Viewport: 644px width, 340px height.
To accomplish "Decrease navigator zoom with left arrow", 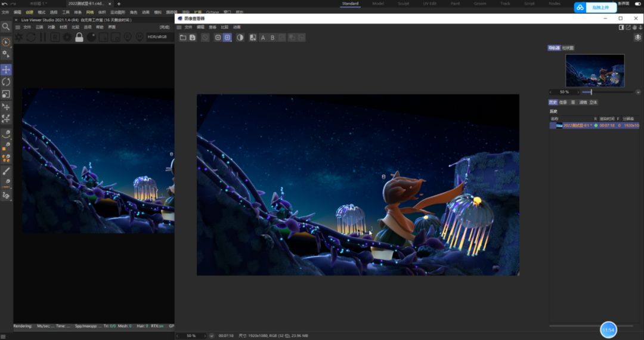I will point(551,92).
